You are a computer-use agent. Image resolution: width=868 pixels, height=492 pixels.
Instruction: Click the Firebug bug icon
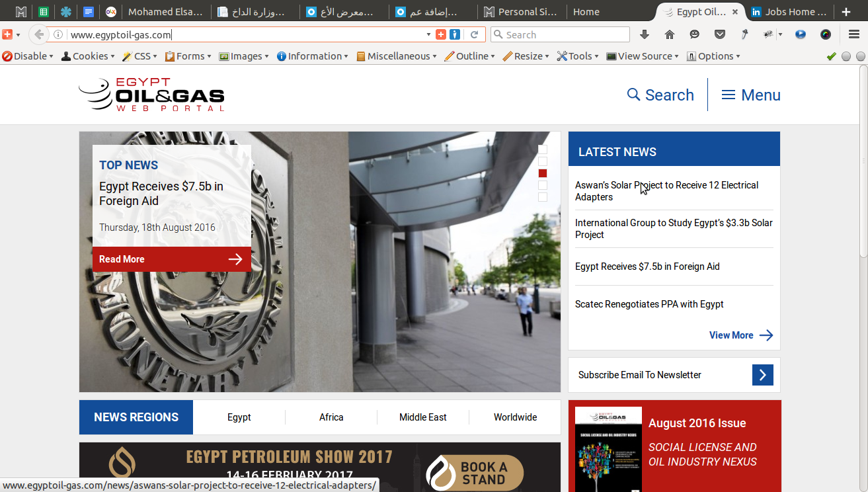768,35
